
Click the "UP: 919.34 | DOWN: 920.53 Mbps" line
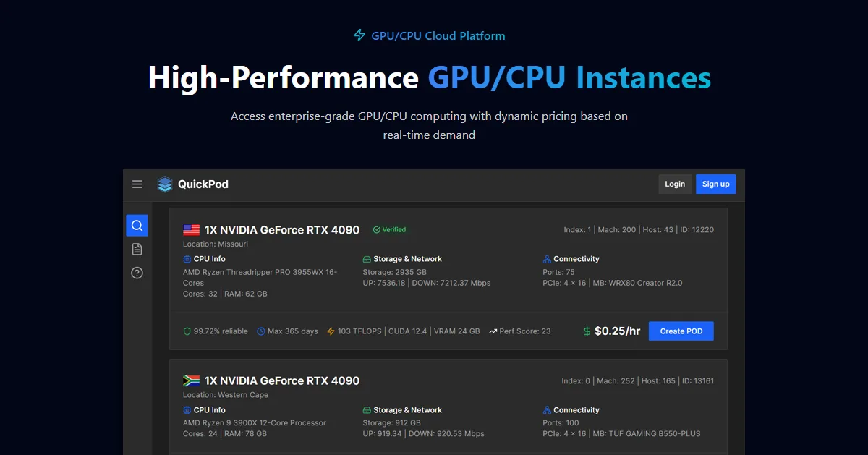point(423,434)
